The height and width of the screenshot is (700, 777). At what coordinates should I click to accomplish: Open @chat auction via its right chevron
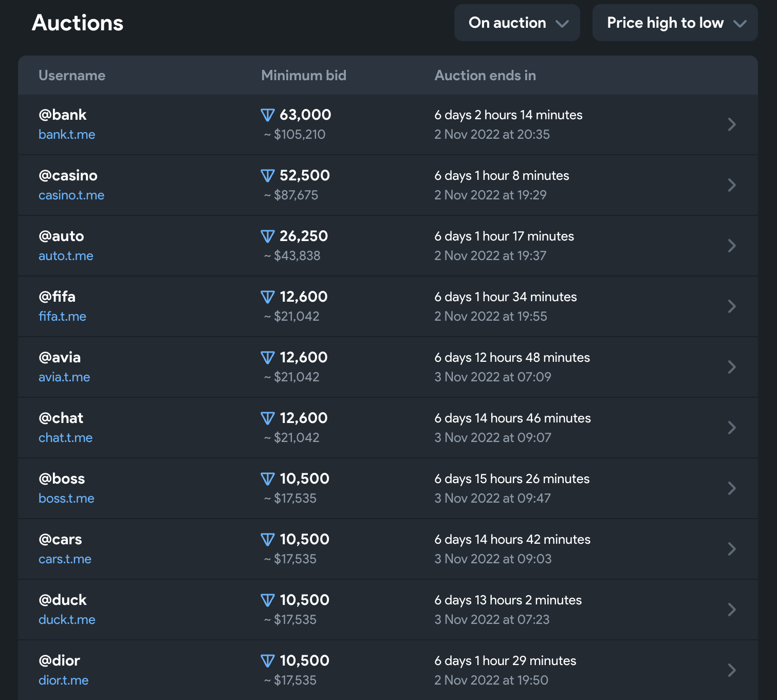click(x=732, y=428)
